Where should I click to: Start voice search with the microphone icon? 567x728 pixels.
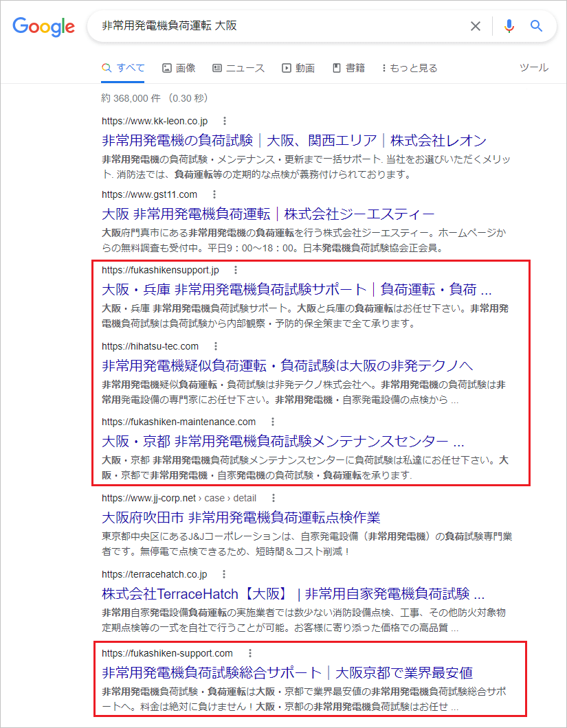(x=509, y=26)
